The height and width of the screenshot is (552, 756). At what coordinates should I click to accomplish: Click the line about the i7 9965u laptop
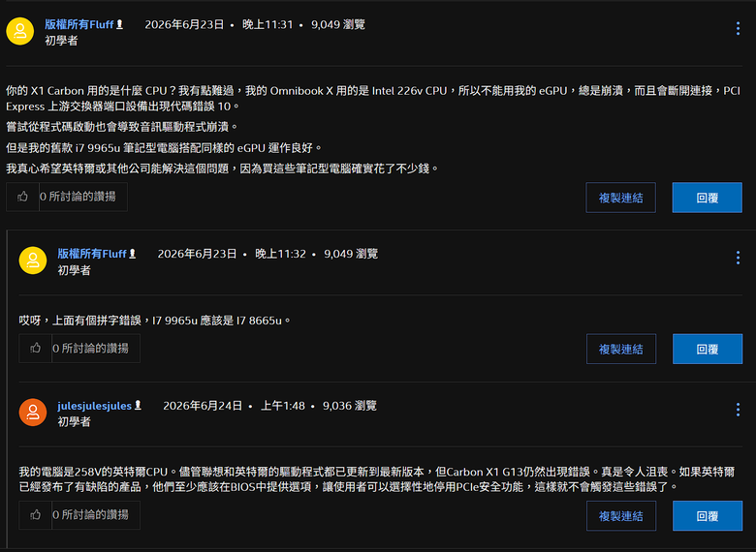point(164,148)
